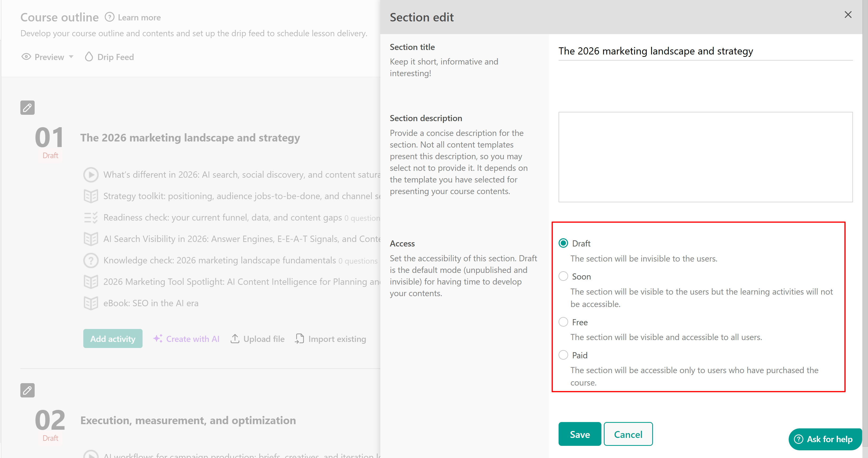Viewport: 868px width, 458px height.
Task: Close the Section edit panel
Action: click(848, 15)
